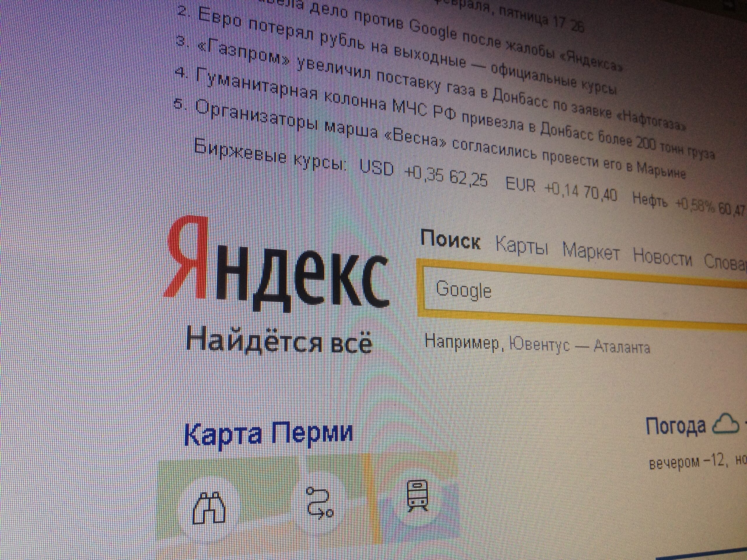Screen dimensions: 747x560
Task: Open the Погода weather link
Action: pyautogui.click(x=676, y=426)
